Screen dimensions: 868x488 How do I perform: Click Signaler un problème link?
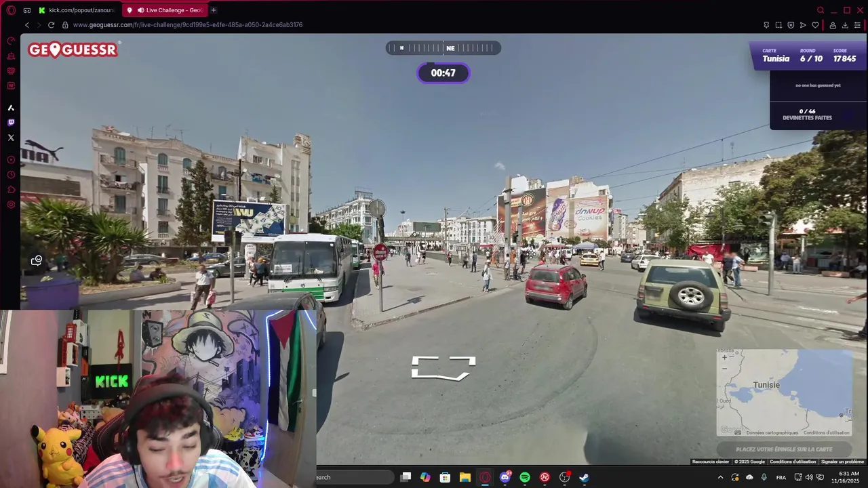coord(842,462)
